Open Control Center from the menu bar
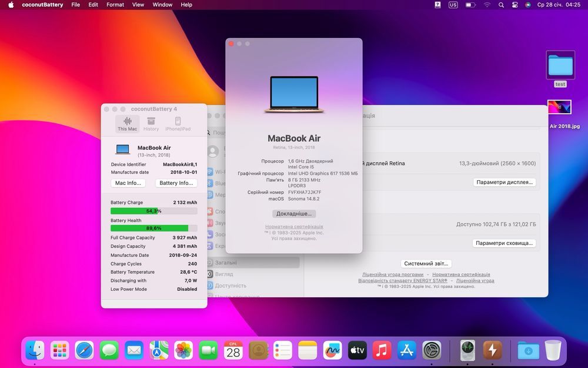 point(515,5)
